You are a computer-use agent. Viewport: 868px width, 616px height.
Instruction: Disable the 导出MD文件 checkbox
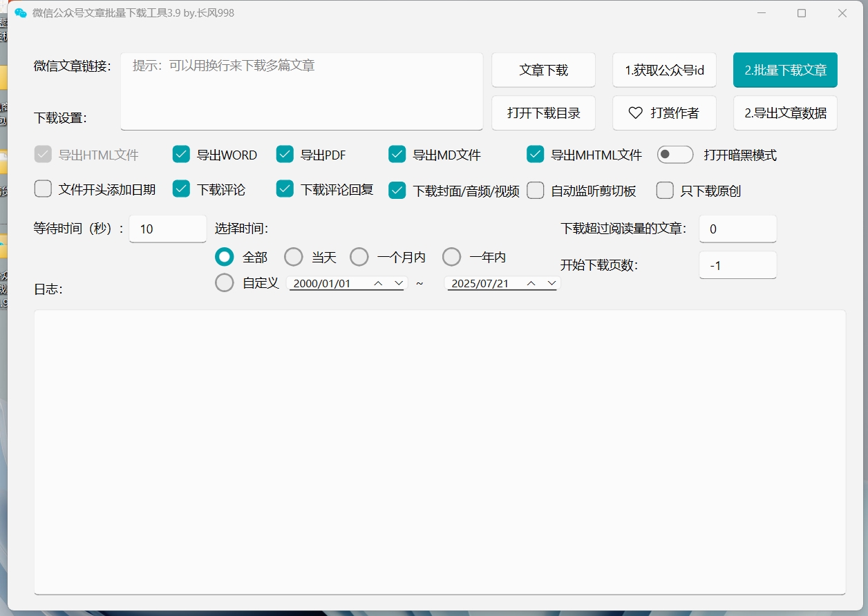click(x=397, y=155)
